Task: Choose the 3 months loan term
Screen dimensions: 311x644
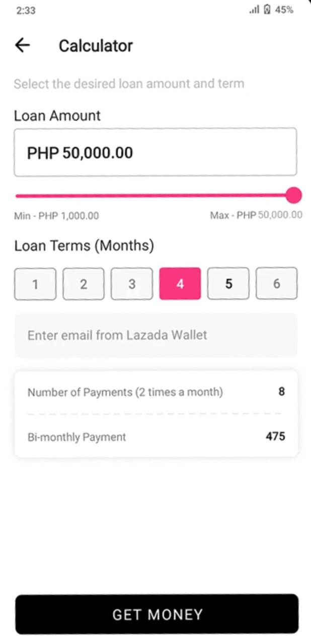Action: pyautogui.click(x=132, y=284)
